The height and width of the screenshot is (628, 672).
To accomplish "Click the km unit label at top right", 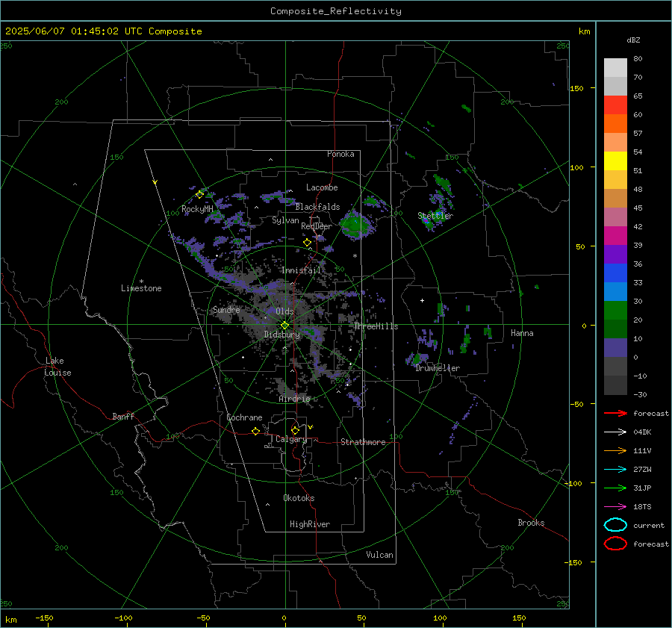I will coord(584,31).
